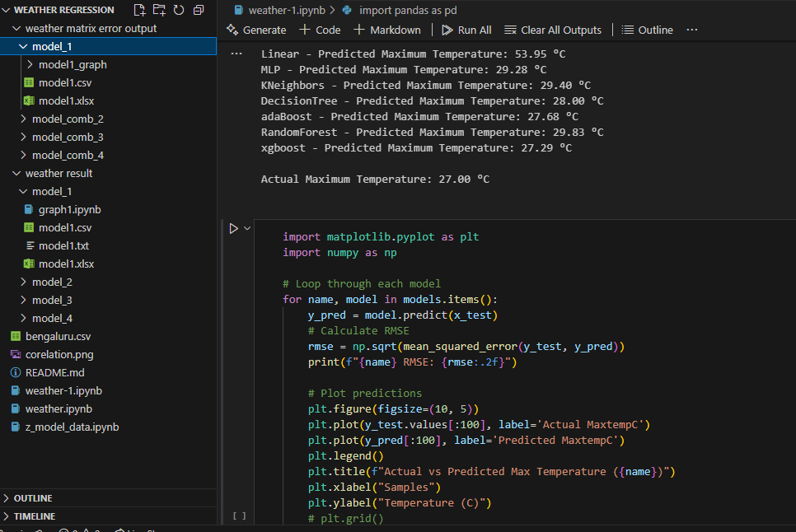Open the bengaluru.csv file

point(58,336)
